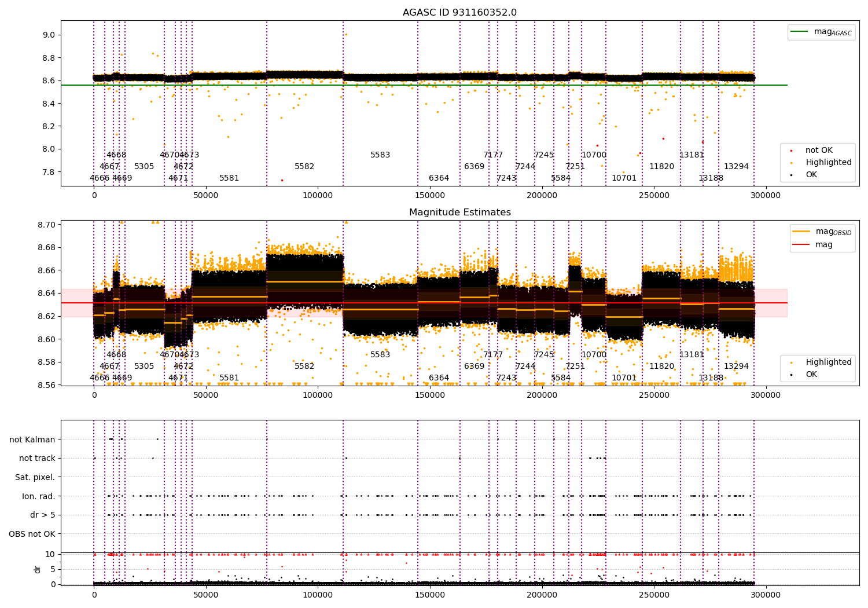
Task: Click the '8.4' y-axis tick label
Action: 49,104
